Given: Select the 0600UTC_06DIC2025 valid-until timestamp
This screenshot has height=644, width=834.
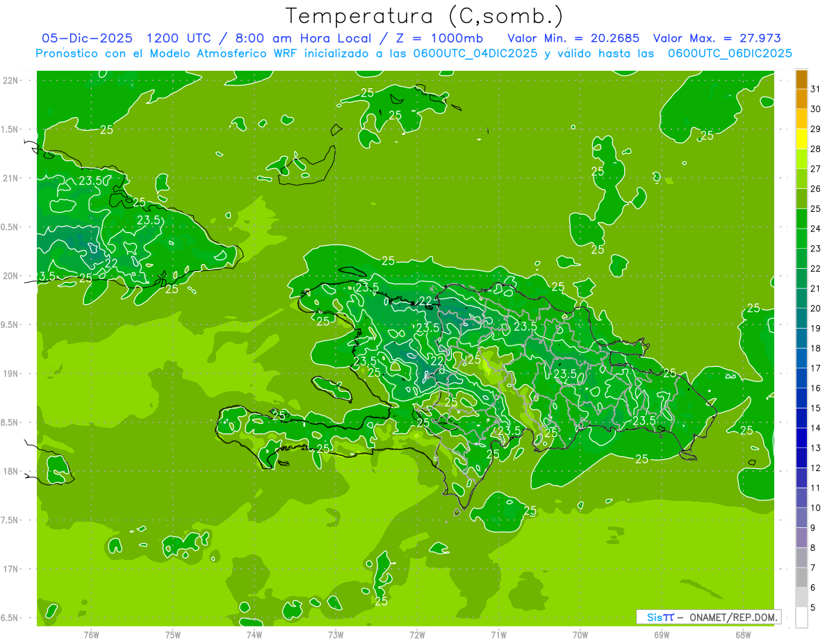Looking at the screenshot, I should tap(729, 53).
